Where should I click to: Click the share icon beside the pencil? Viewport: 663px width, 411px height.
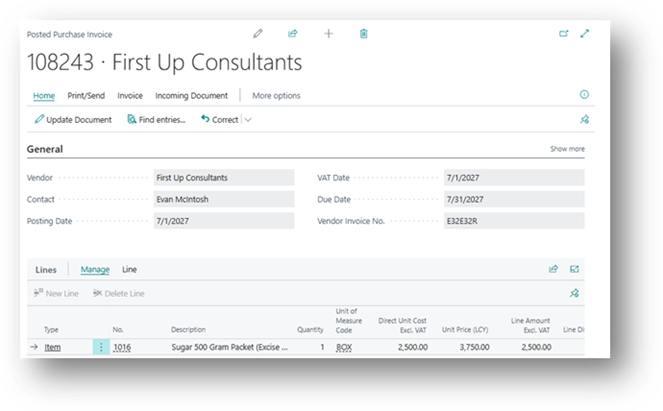point(293,33)
